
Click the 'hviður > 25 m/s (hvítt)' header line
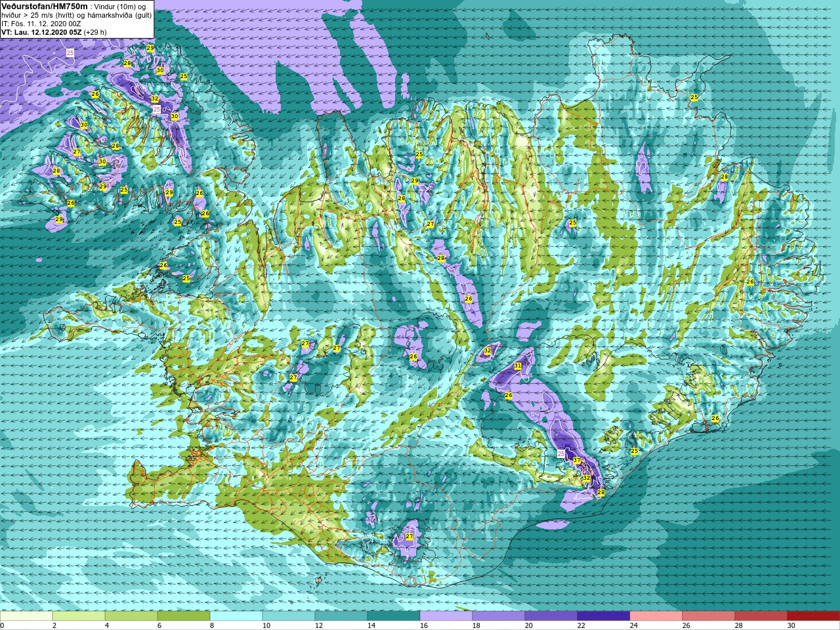pos(76,15)
